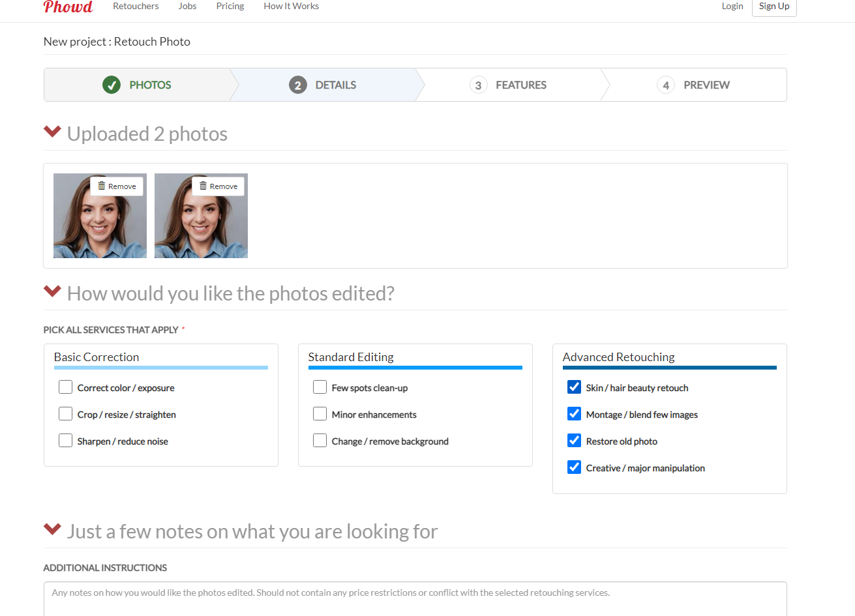Enable Correct color / exposure checkbox
The height and width of the screenshot is (616, 855).
click(66, 387)
